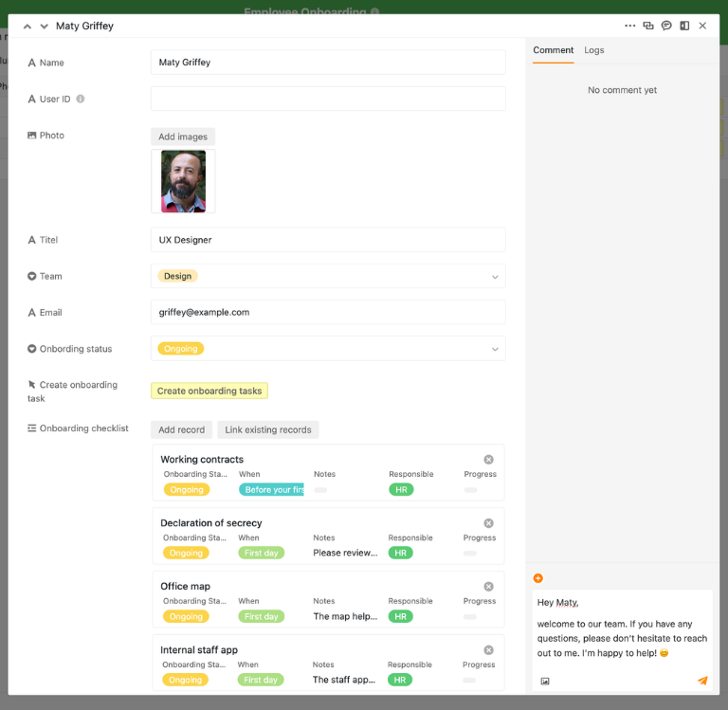Image resolution: width=728 pixels, height=710 pixels.
Task: Click the orange plus icon above comment box
Action: (538, 578)
